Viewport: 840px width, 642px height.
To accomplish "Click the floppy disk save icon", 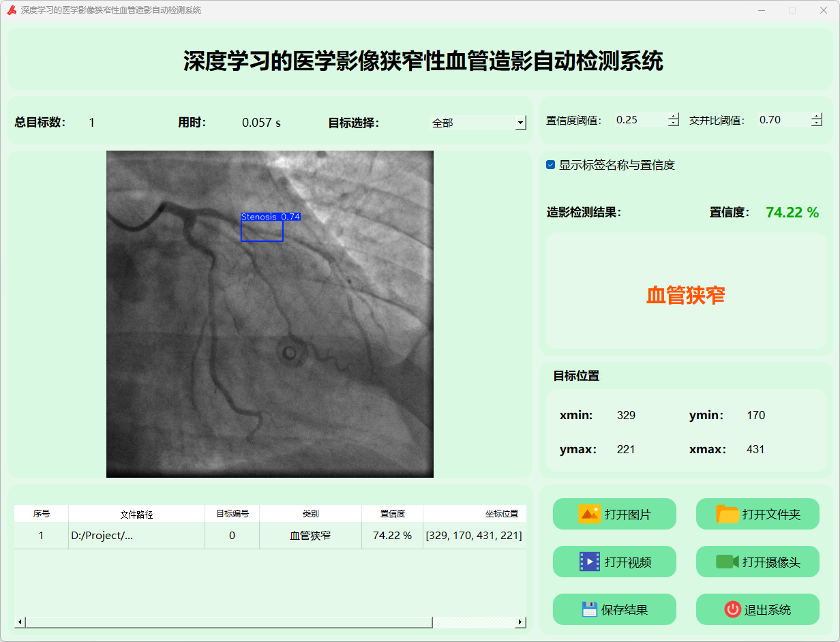I will tap(590, 609).
